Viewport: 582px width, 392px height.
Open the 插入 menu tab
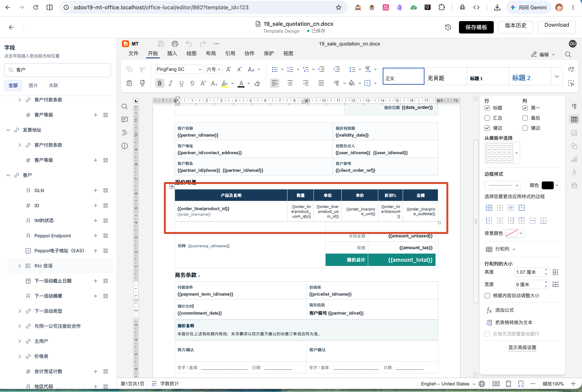pyautogui.click(x=172, y=54)
